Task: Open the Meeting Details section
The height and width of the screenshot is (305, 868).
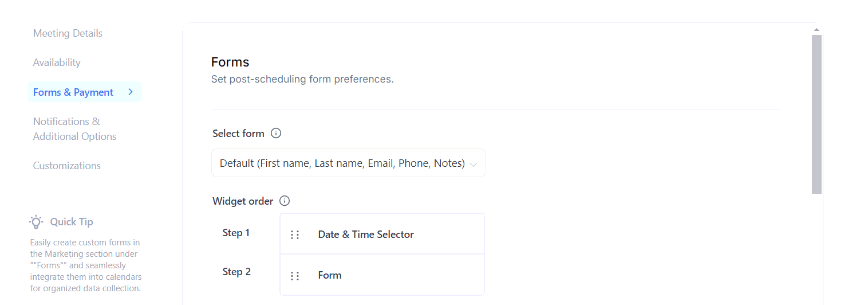Action: [x=68, y=33]
